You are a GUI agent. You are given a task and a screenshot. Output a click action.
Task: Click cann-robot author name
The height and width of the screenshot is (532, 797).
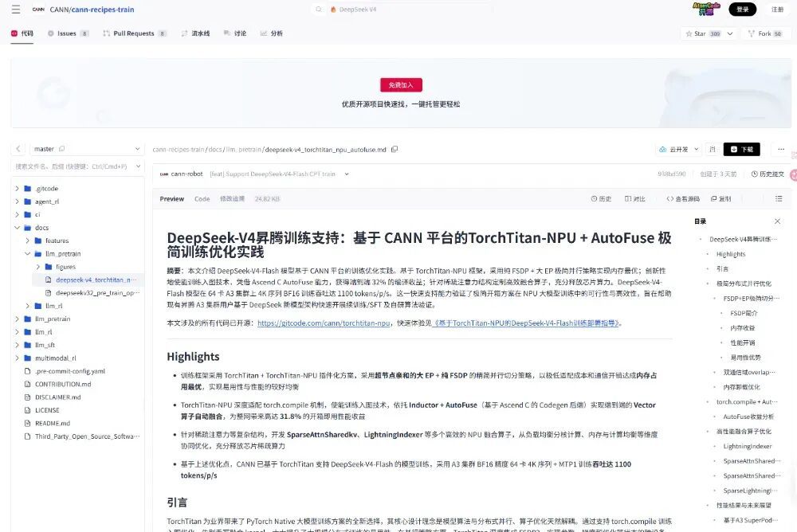[186, 174]
